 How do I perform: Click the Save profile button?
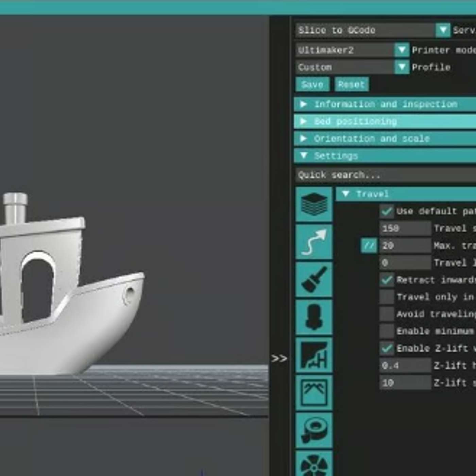click(x=312, y=84)
